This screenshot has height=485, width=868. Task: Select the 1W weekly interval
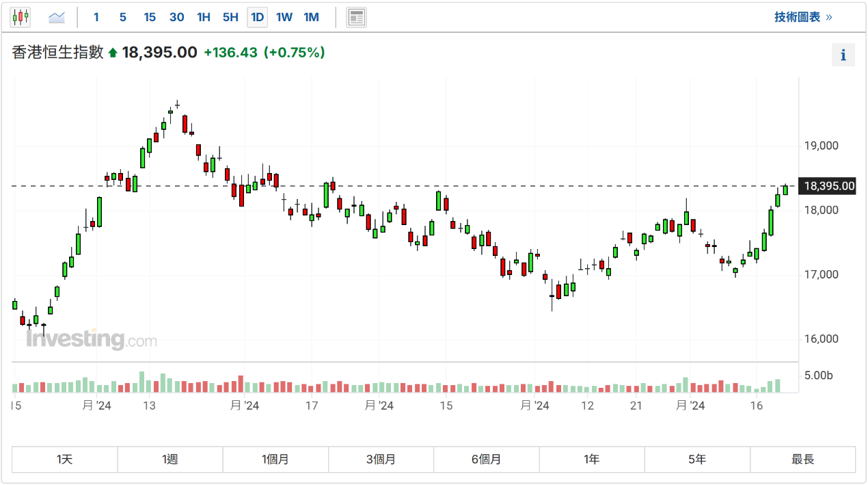(x=284, y=17)
